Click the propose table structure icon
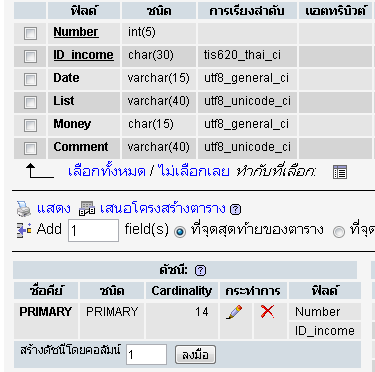The width and height of the screenshot is (375, 372). (87, 209)
